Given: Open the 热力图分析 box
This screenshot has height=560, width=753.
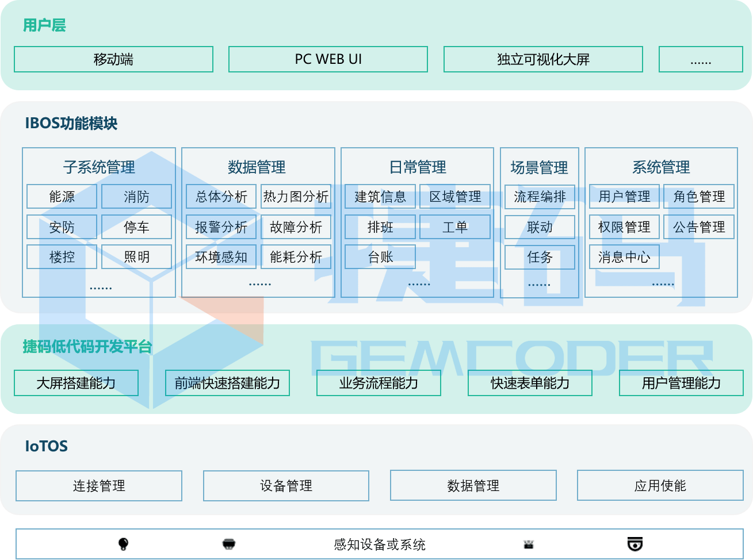Looking at the screenshot, I should (296, 197).
